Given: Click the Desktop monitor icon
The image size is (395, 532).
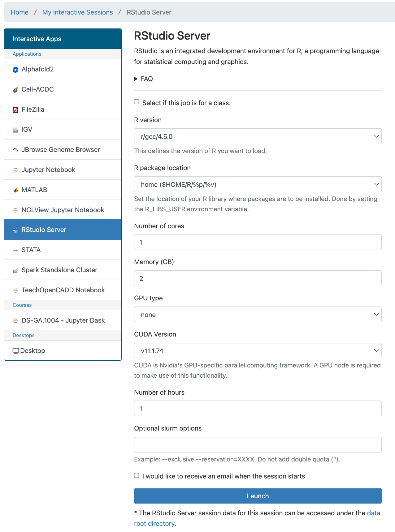Looking at the screenshot, I should click(16, 351).
